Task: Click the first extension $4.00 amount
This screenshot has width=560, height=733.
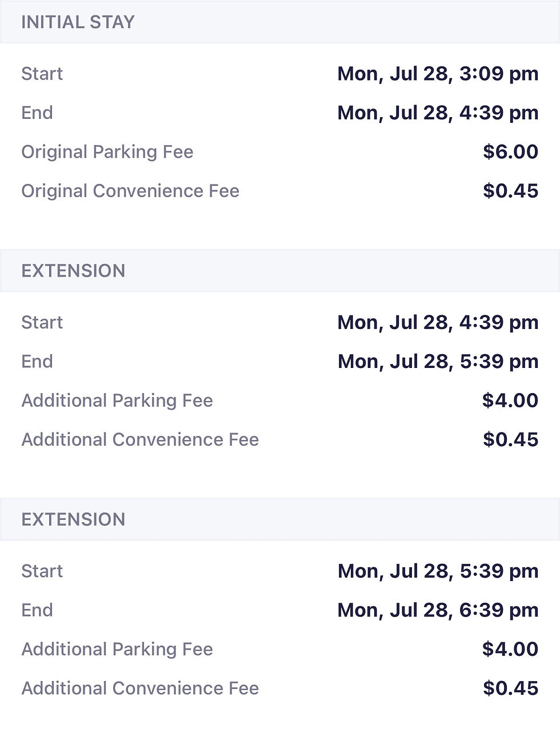Action: (510, 400)
